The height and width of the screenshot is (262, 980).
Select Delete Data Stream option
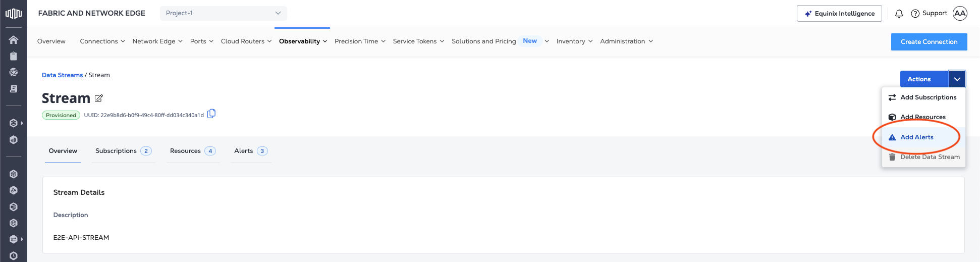coord(930,157)
